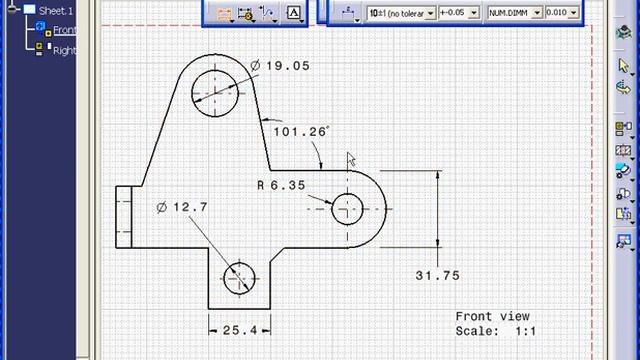Click the '19.05' diameter dimension text
This screenshot has height=360, width=640.
[x=288, y=66]
